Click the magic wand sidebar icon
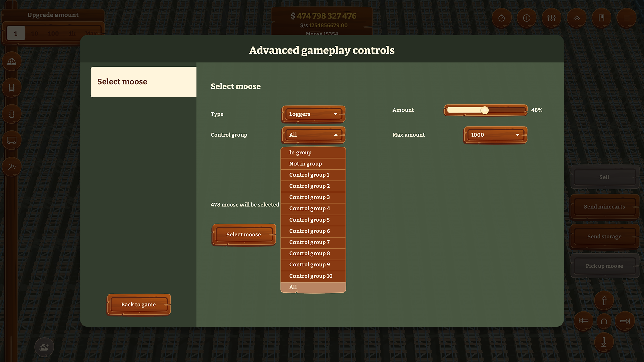 click(12, 167)
